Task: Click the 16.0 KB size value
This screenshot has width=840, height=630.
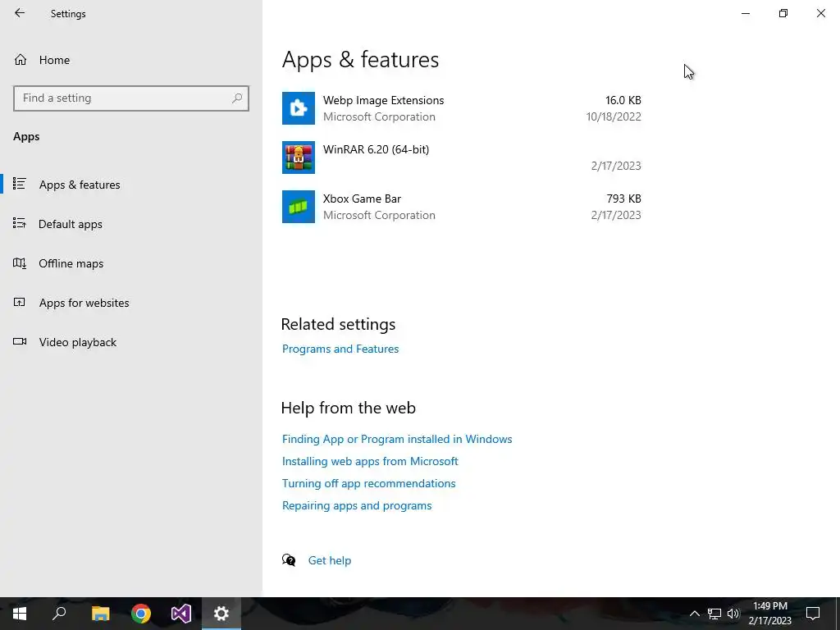Action: pos(623,100)
